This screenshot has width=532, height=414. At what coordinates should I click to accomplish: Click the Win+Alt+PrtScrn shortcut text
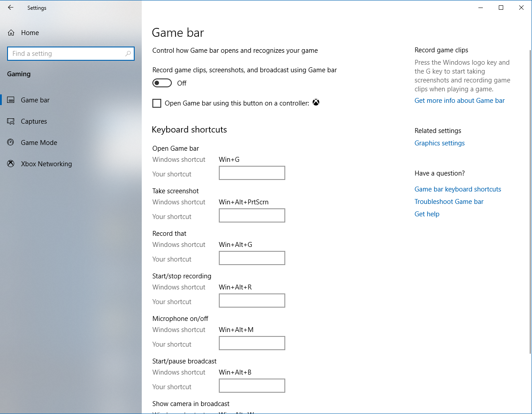[244, 202]
